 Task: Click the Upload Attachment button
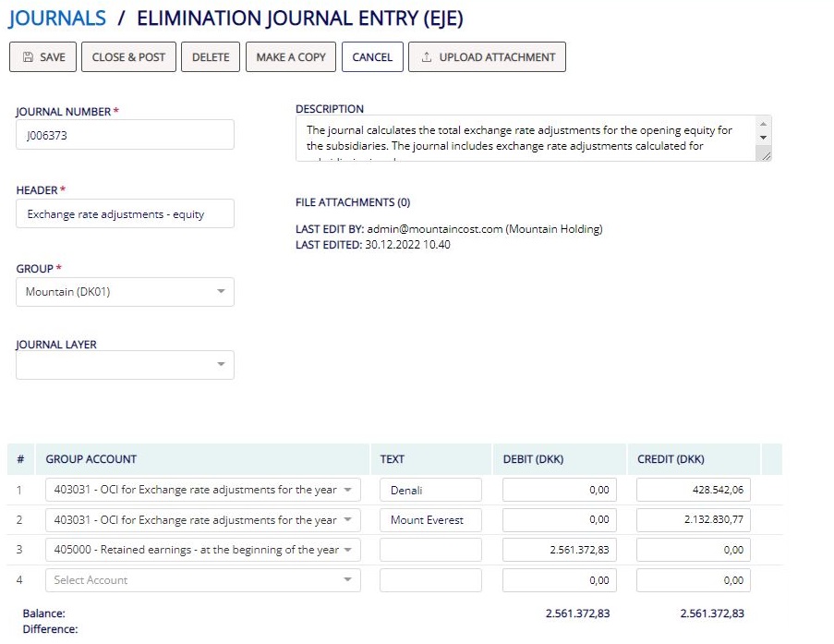487,57
